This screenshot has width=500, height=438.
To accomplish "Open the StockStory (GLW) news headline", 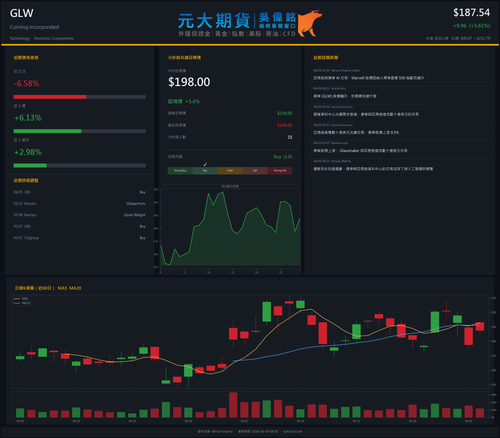I will pyautogui.click(x=345, y=96).
